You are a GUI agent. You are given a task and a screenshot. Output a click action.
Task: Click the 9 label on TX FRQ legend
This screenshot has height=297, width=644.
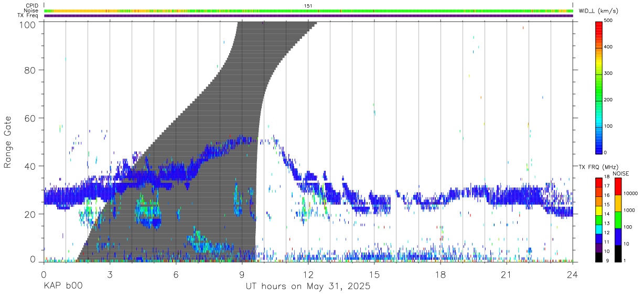pos(606,260)
